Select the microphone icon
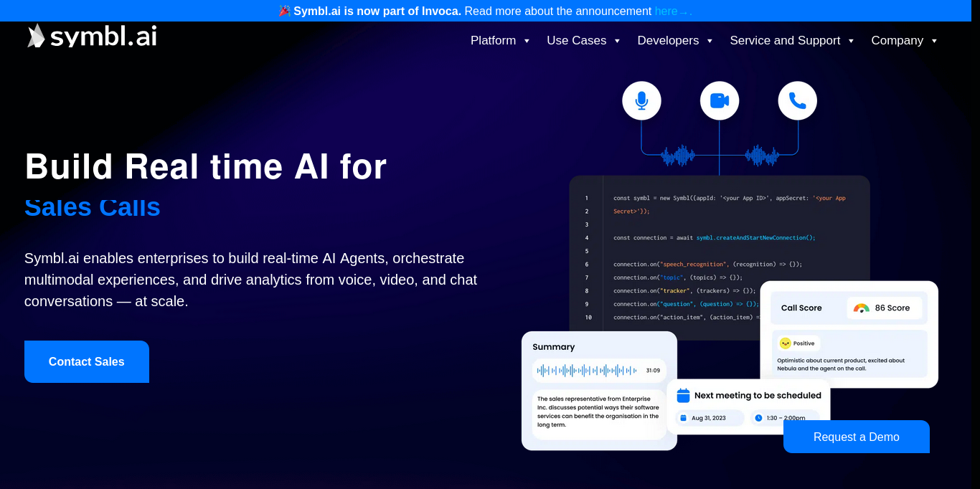Screen dimensions: 980x489 coord(641,100)
